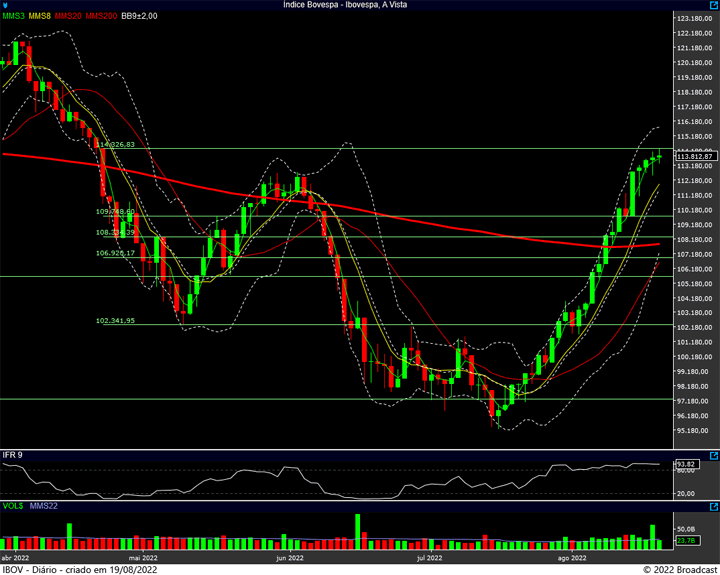Select the MMS8 indicator label
This screenshot has width=720, height=575.
pyautogui.click(x=39, y=16)
